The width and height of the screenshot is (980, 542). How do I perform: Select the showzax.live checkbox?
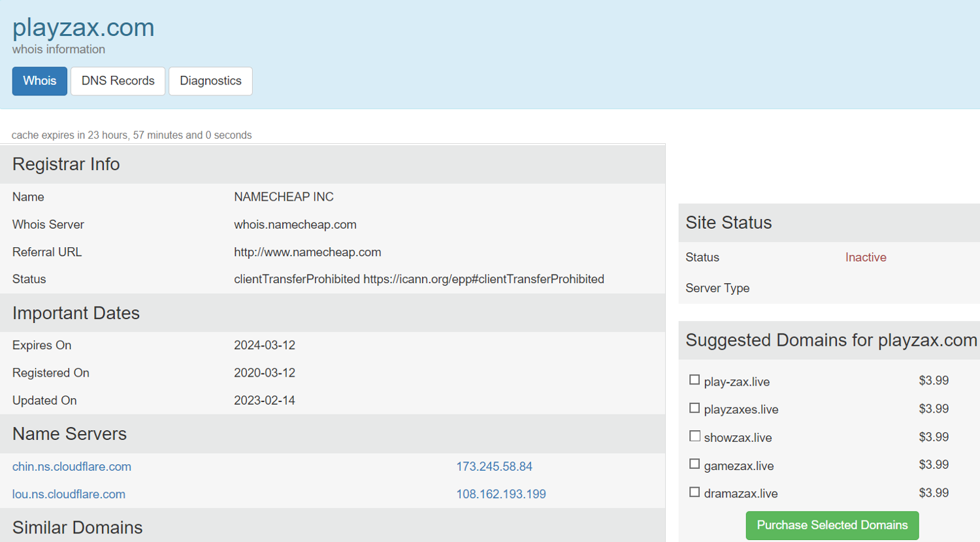(x=694, y=436)
